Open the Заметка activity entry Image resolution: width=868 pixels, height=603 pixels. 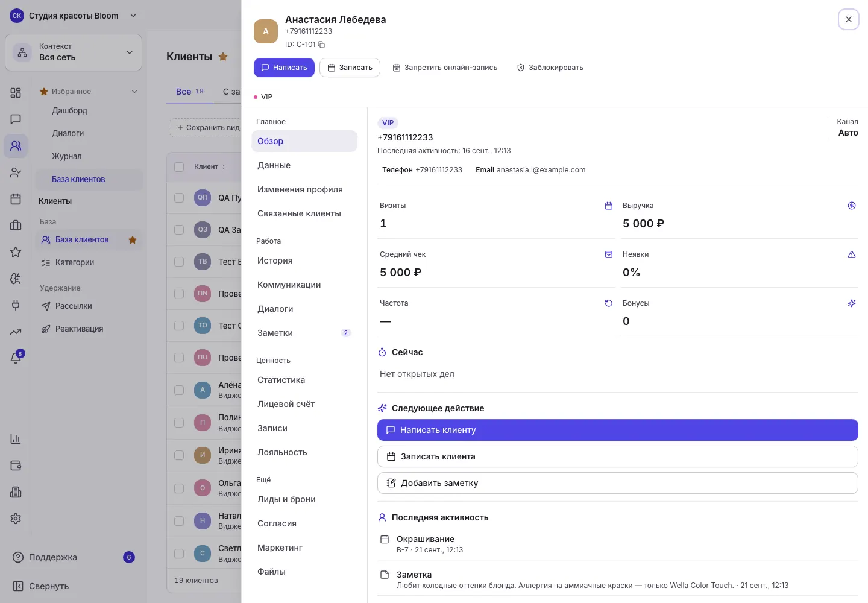pos(618,579)
